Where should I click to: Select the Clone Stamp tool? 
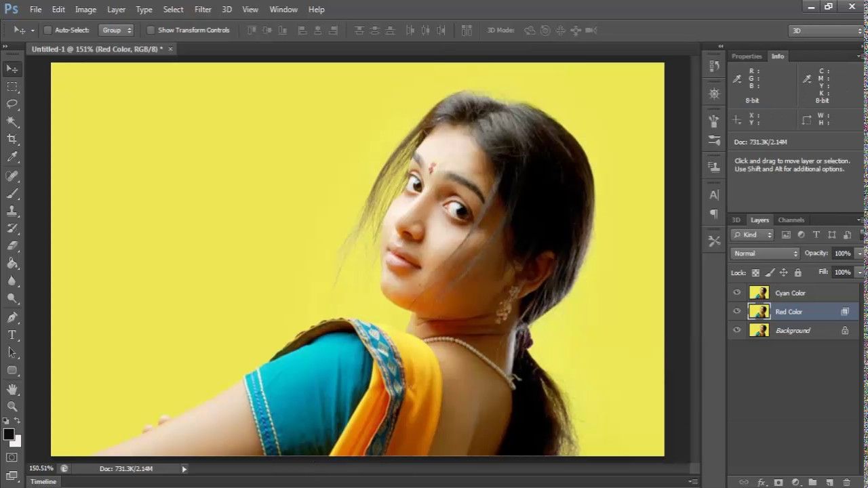(x=12, y=211)
